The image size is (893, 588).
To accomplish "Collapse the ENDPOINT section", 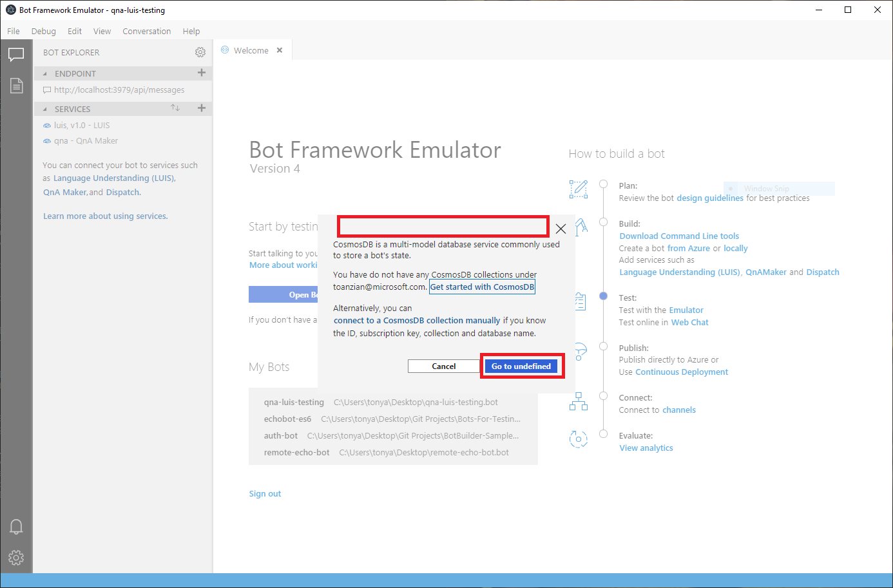I will point(44,74).
